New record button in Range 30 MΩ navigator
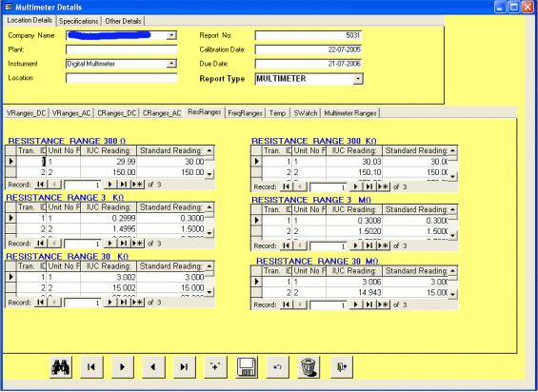The image size is (538, 392). (383, 304)
